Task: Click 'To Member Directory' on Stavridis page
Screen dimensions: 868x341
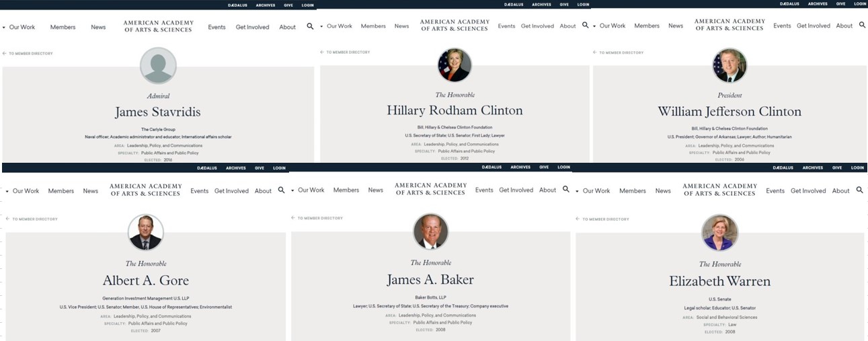Action: 30,53
